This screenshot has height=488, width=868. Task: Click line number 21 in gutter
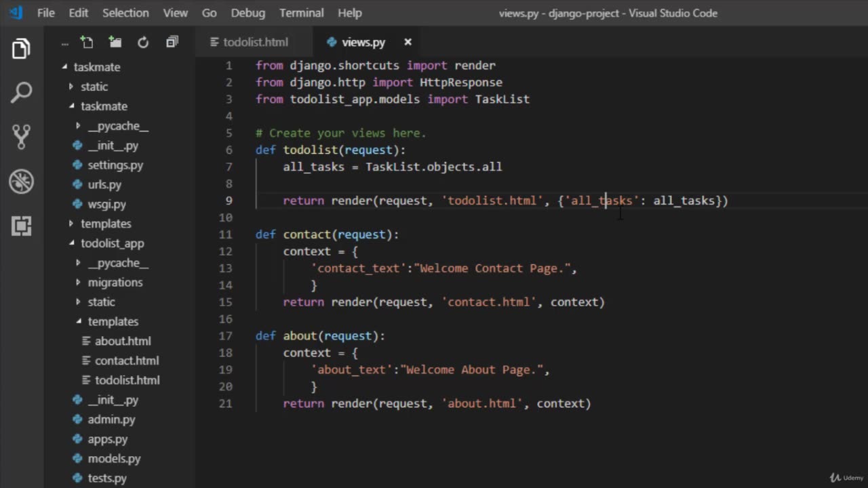(x=225, y=403)
